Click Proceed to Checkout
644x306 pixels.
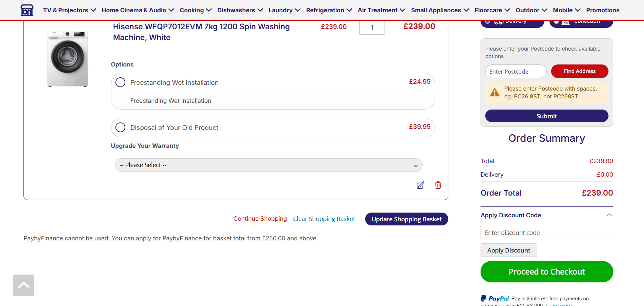point(547,271)
